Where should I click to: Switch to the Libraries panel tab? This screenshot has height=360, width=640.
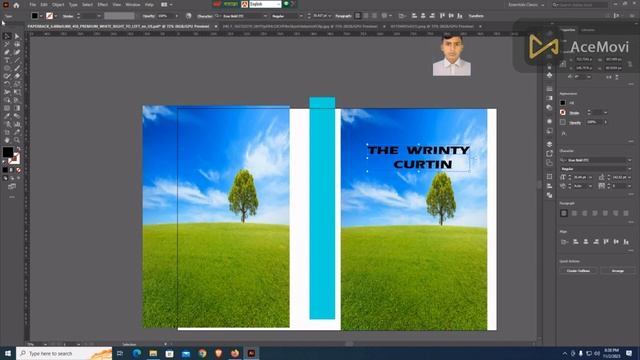pos(588,30)
